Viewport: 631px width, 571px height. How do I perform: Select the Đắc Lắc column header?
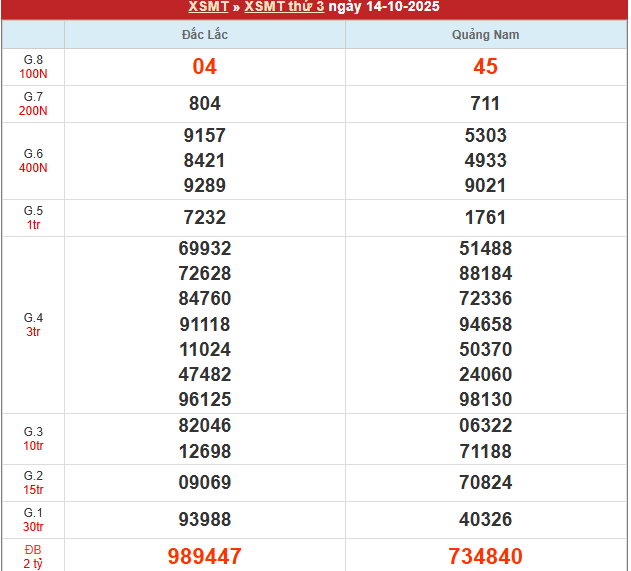point(204,35)
